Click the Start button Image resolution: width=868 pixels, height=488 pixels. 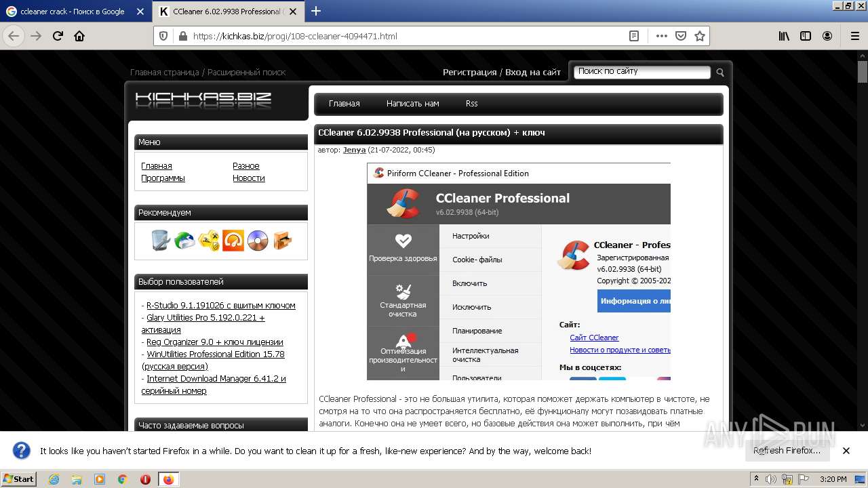19,479
